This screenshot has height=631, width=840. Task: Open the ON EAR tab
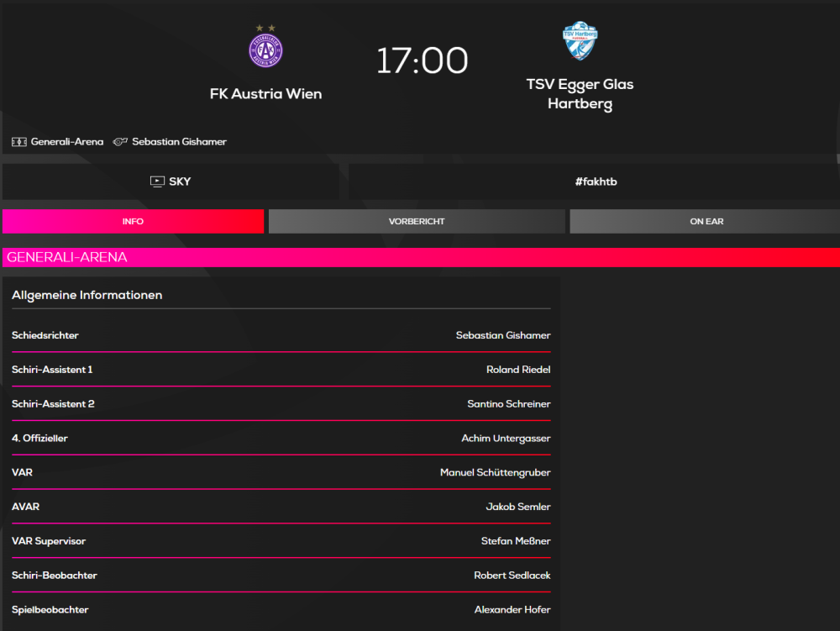pos(706,222)
